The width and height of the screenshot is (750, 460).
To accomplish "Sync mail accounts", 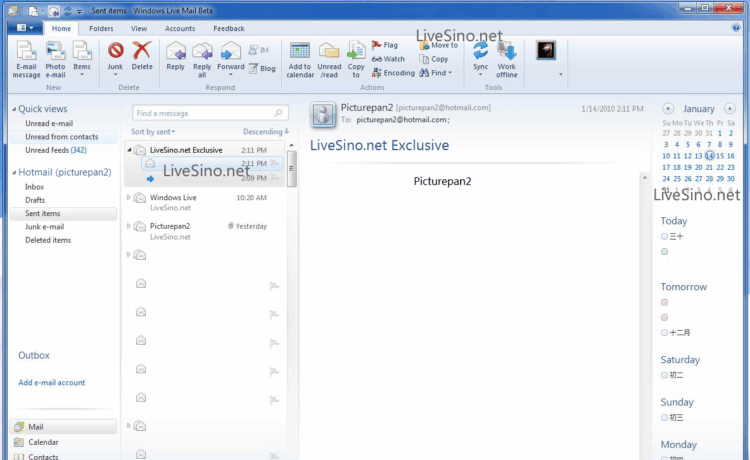I will (480, 59).
